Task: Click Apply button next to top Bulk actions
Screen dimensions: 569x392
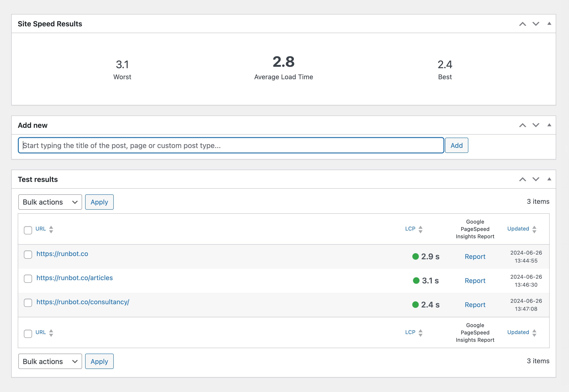Action: [99, 202]
